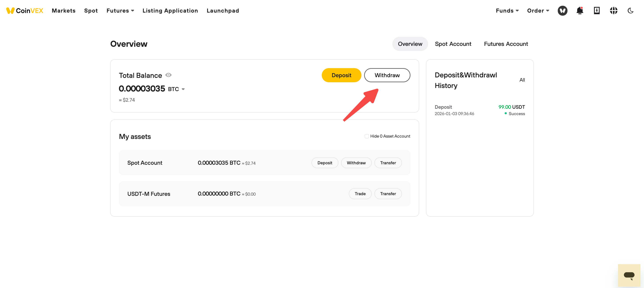Expand the Funds dropdown menu
Viewport: 644px width, 288px height.
pyautogui.click(x=507, y=11)
